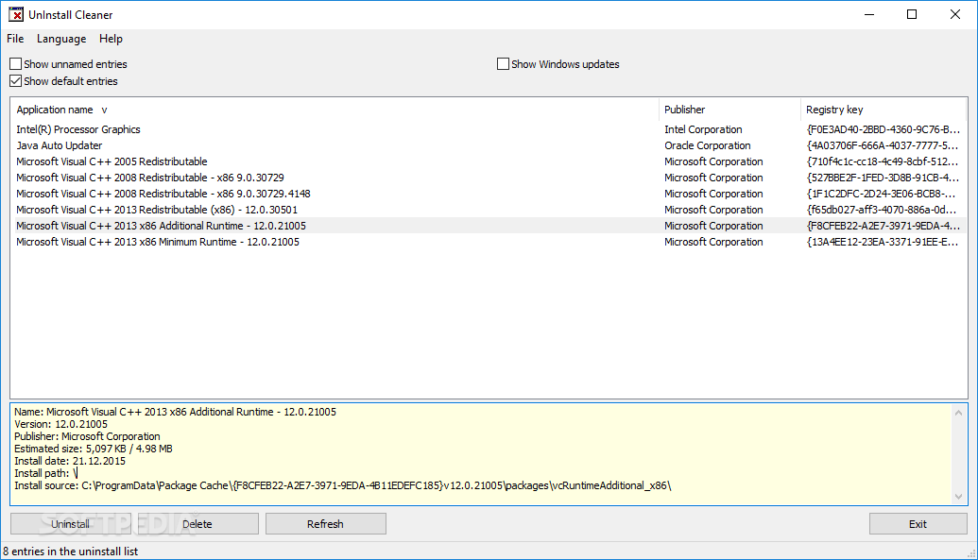Click registry key starting {4A03706F-666A
The height and width of the screenshot is (560, 978).
tap(882, 145)
